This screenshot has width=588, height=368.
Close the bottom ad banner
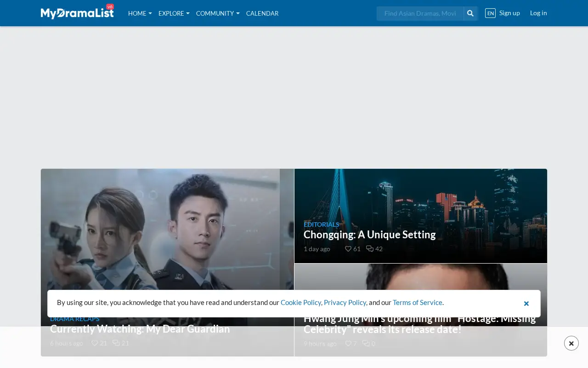pos(571,343)
